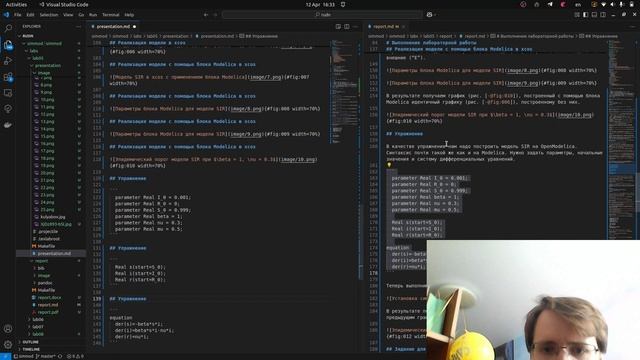Open the Docker whale icon in activity bar
This screenshot has width=640, height=360.
point(8,125)
